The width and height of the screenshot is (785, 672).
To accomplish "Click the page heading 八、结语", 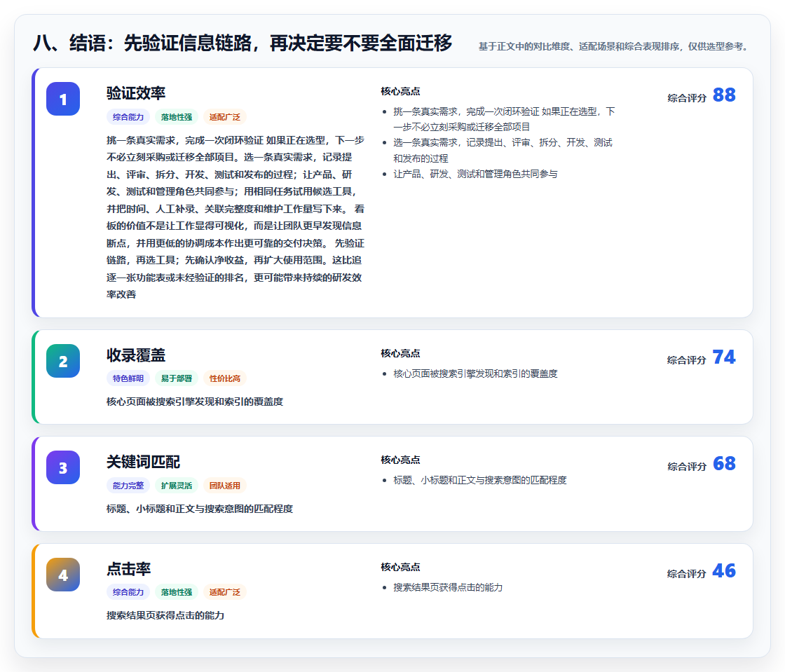I will click(x=243, y=43).
